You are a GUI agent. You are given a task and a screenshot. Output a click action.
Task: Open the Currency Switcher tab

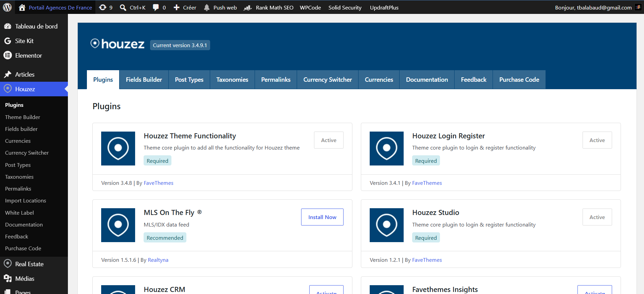point(328,80)
